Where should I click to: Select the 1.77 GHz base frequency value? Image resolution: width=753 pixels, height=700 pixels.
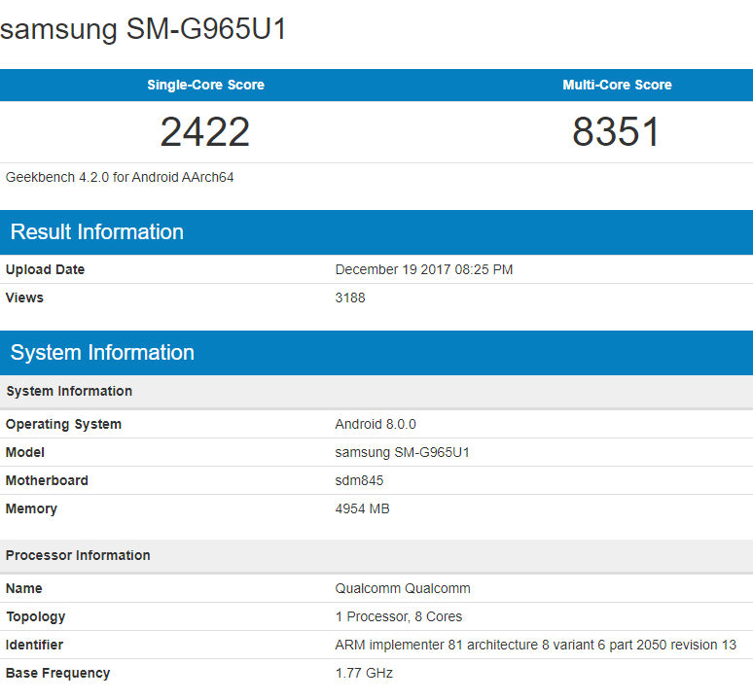coord(364,673)
